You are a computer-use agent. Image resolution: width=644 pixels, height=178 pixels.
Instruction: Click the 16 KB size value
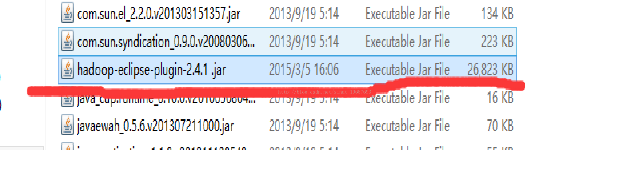click(500, 97)
